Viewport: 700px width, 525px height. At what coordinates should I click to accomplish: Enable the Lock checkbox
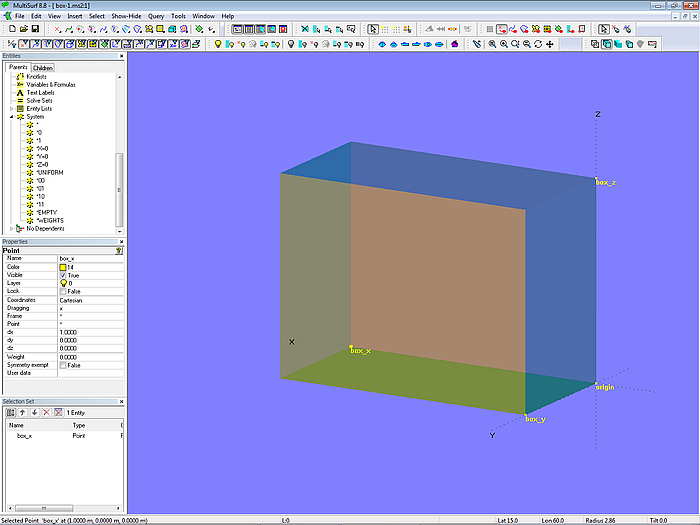pos(63,291)
